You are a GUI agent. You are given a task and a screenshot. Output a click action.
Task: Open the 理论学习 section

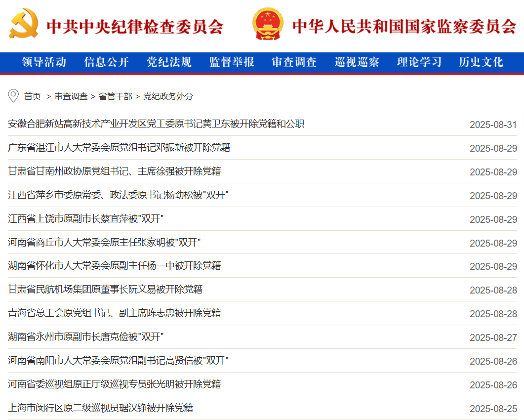click(418, 63)
